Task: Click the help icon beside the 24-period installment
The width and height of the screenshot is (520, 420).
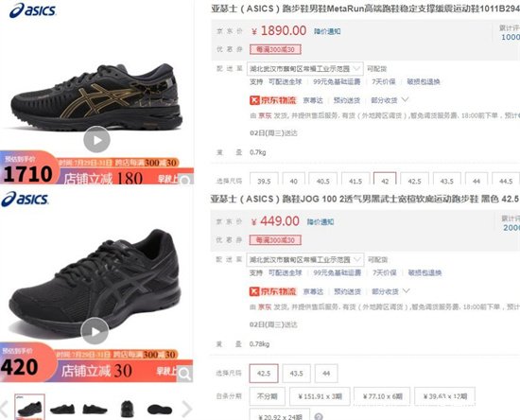Action: 319,416
